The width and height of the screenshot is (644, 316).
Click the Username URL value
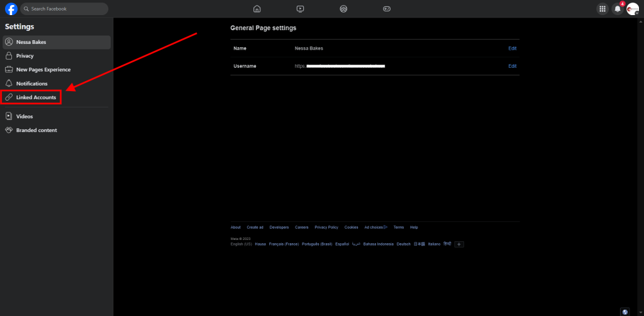point(340,66)
